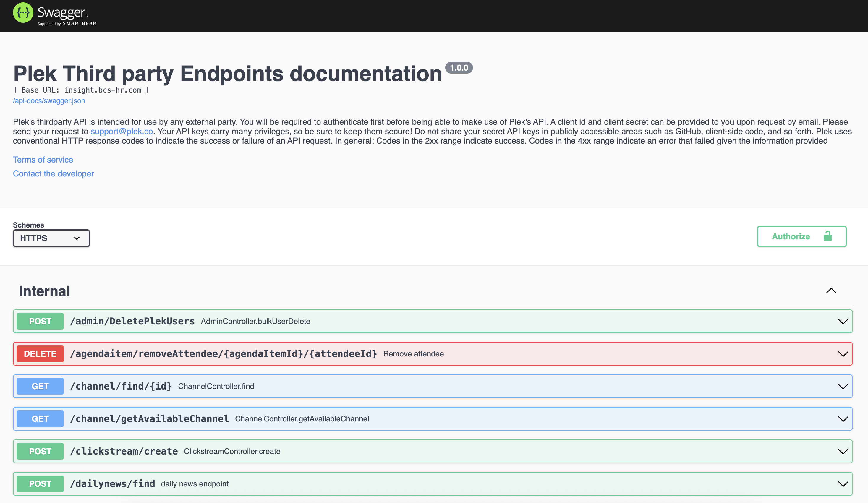
Task: Open the Terms of service link
Action: tap(43, 160)
